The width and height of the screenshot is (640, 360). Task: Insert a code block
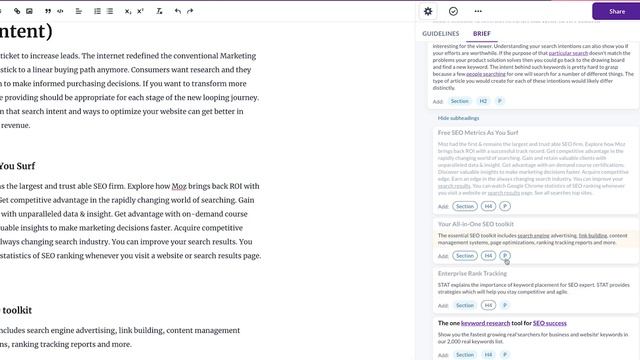[60, 11]
